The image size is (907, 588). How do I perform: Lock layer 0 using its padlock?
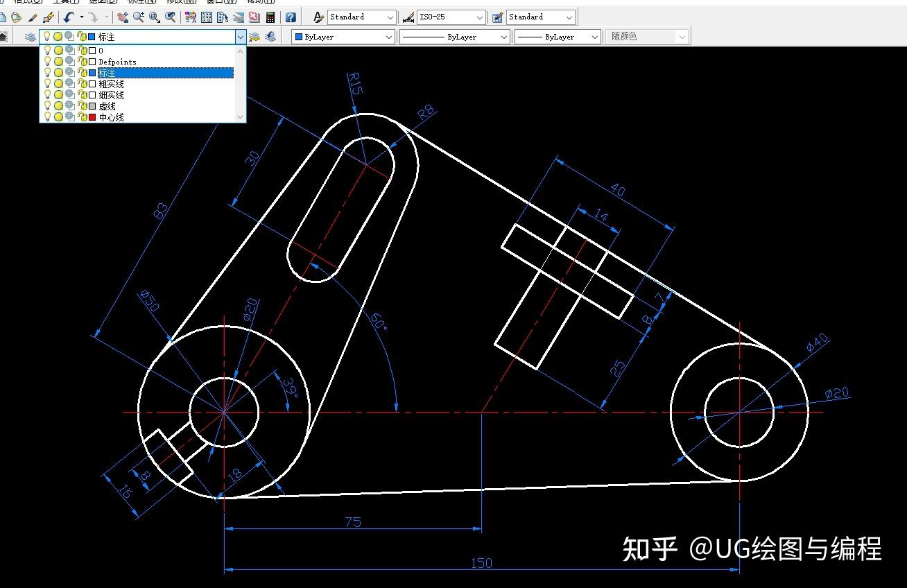tap(81, 51)
